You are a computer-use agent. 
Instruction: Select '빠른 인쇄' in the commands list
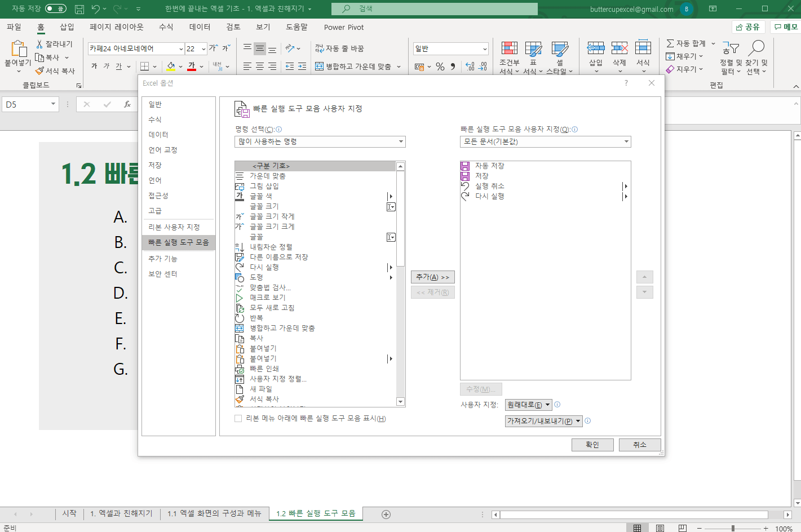[315, 369]
